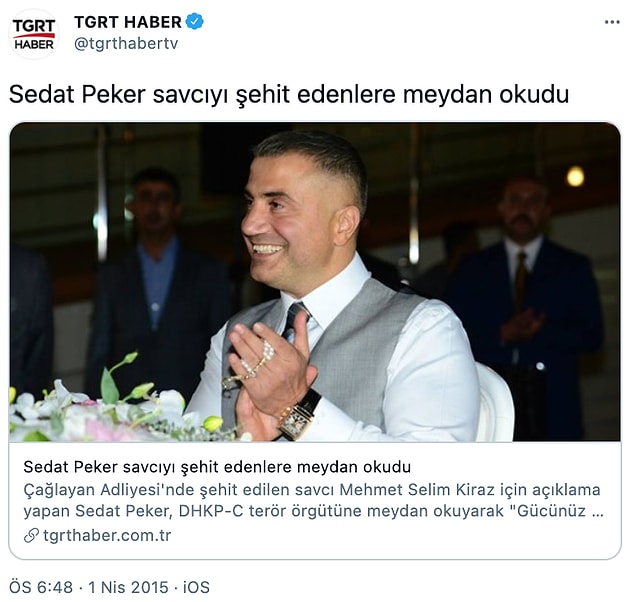This screenshot has width=635, height=602.
Task: Open the TGRT Haber profile avatar
Action: click(x=34, y=34)
